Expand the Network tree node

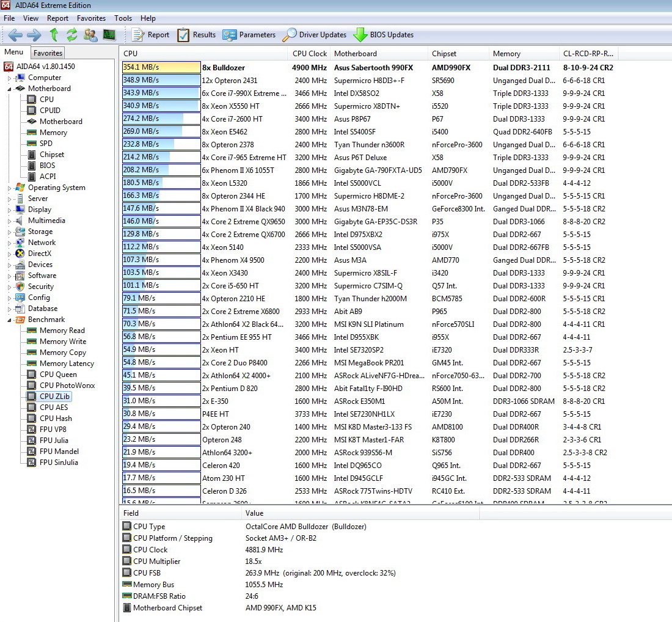tap(9, 243)
